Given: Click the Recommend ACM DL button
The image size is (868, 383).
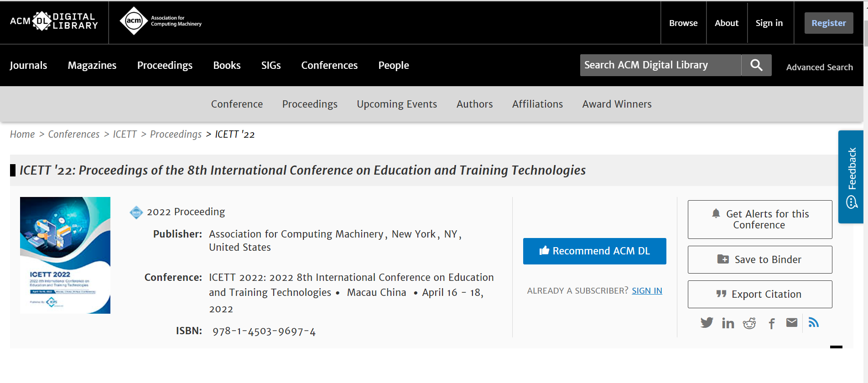Looking at the screenshot, I should tap(594, 251).
